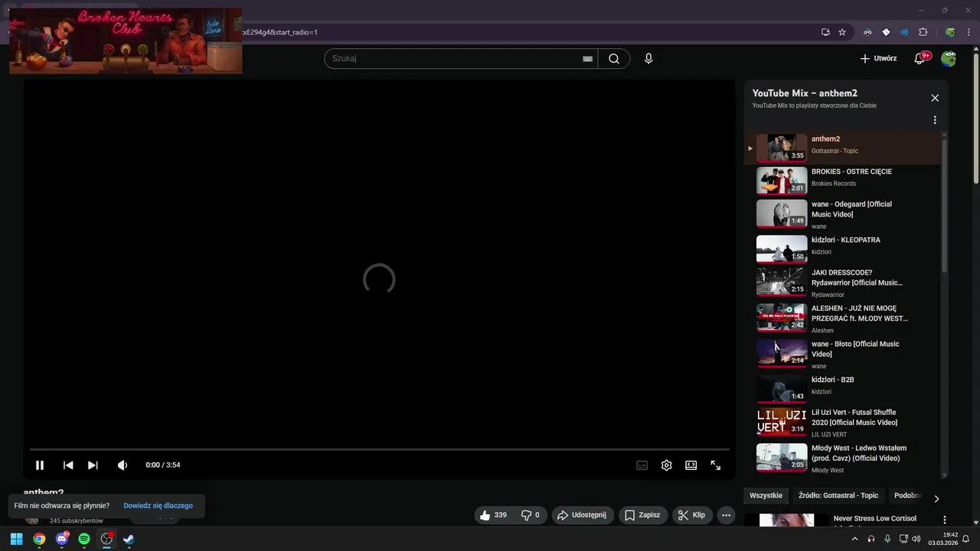980x551 pixels.
Task: Select the Podobne filter chip
Action: click(x=907, y=496)
